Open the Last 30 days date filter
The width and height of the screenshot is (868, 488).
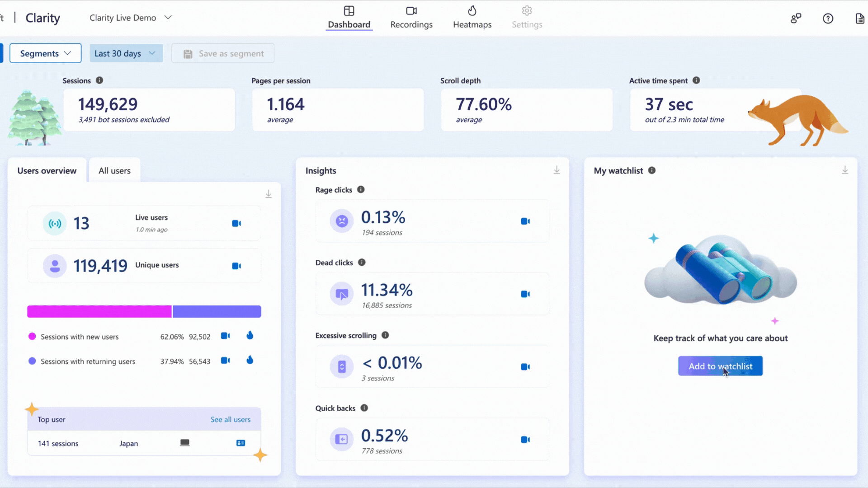(x=126, y=53)
